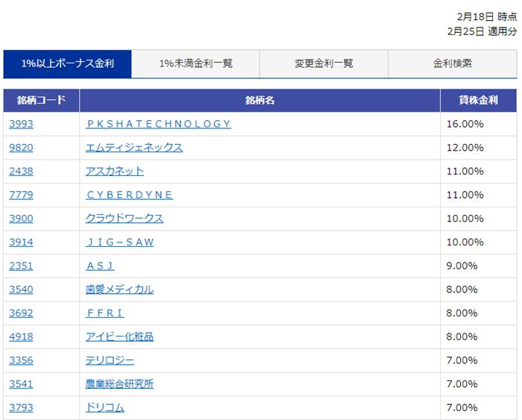522x420 pixels.
Task: Click the 10.00% rate in クラウドワークス row
Action: [465, 219]
